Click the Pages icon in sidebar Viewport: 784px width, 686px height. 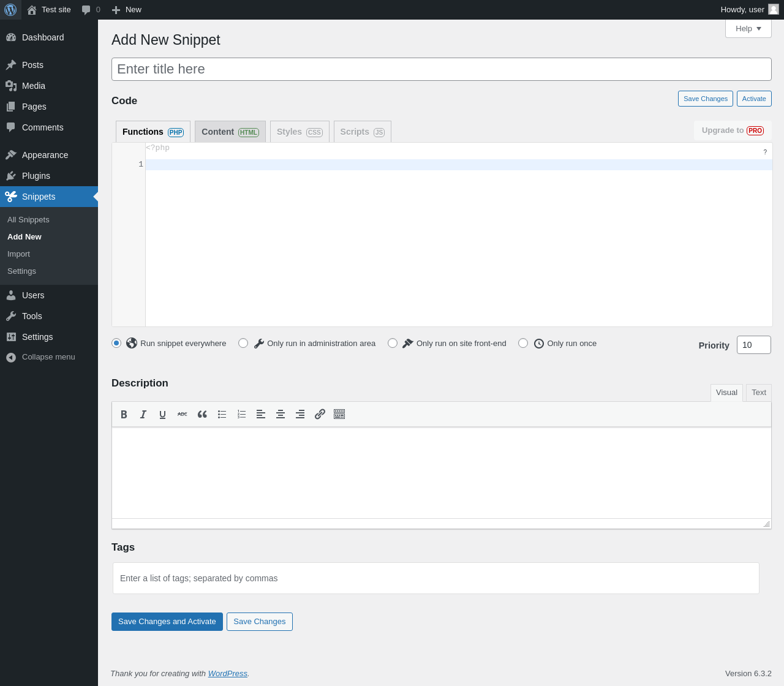11,107
